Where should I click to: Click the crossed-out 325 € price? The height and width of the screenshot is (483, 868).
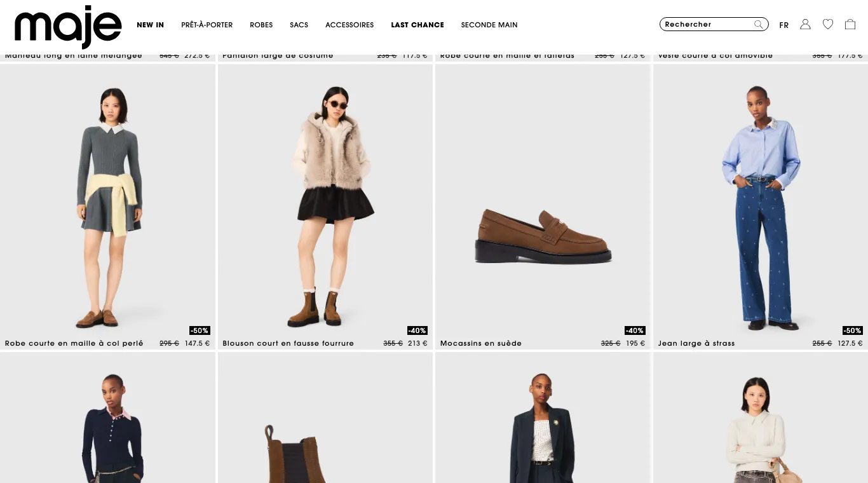tap(611, 343)
